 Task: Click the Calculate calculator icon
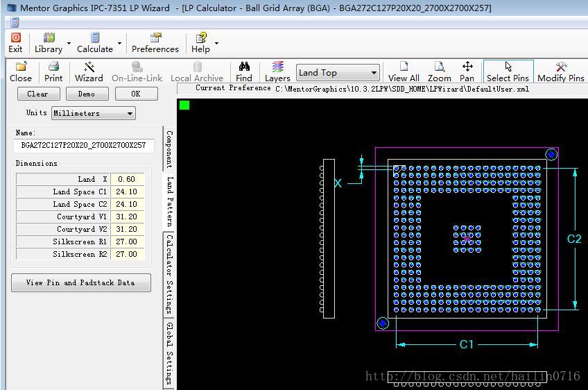point(95,37)
